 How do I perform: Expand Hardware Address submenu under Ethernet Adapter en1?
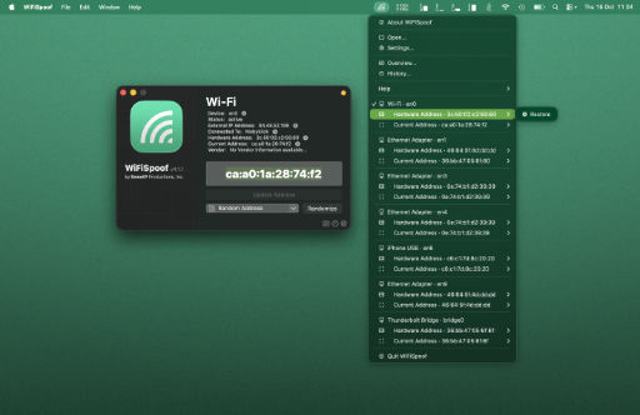[442, 151]
